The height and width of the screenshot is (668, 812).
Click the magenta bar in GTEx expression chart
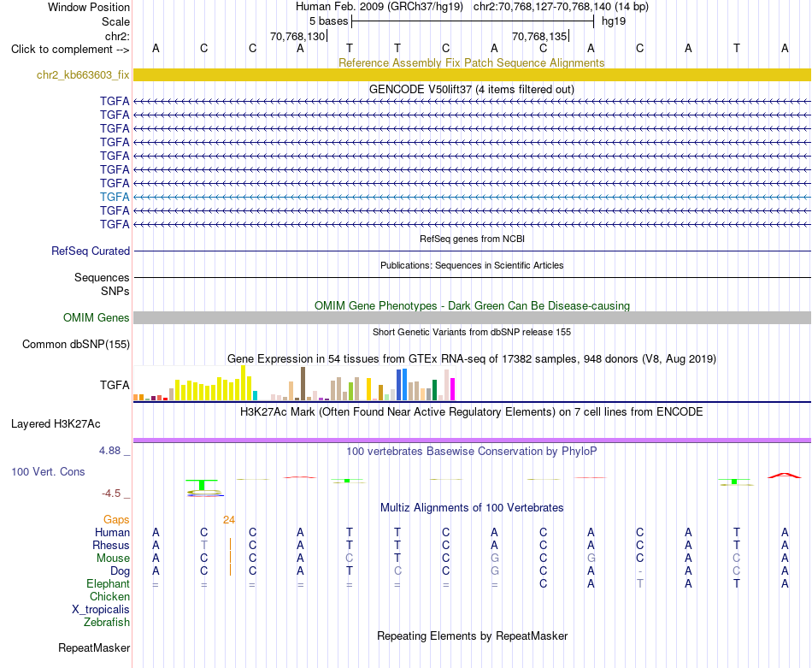coord(452,389)
